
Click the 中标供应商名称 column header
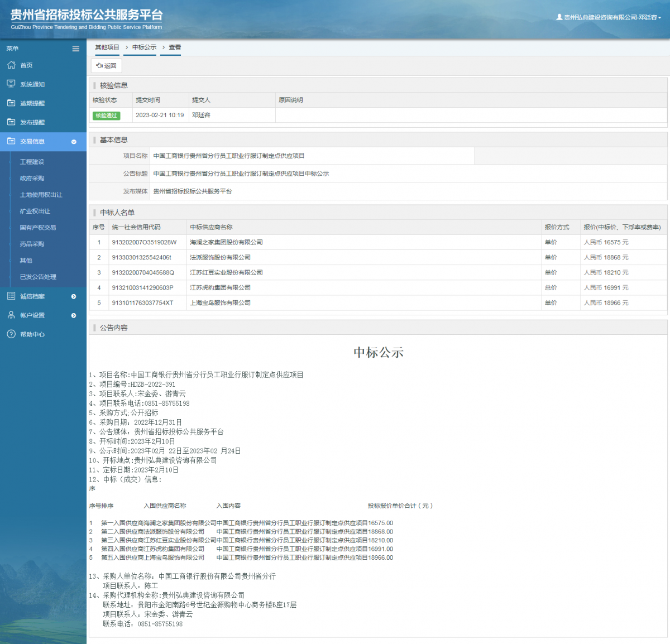click(x=211, y=227)
